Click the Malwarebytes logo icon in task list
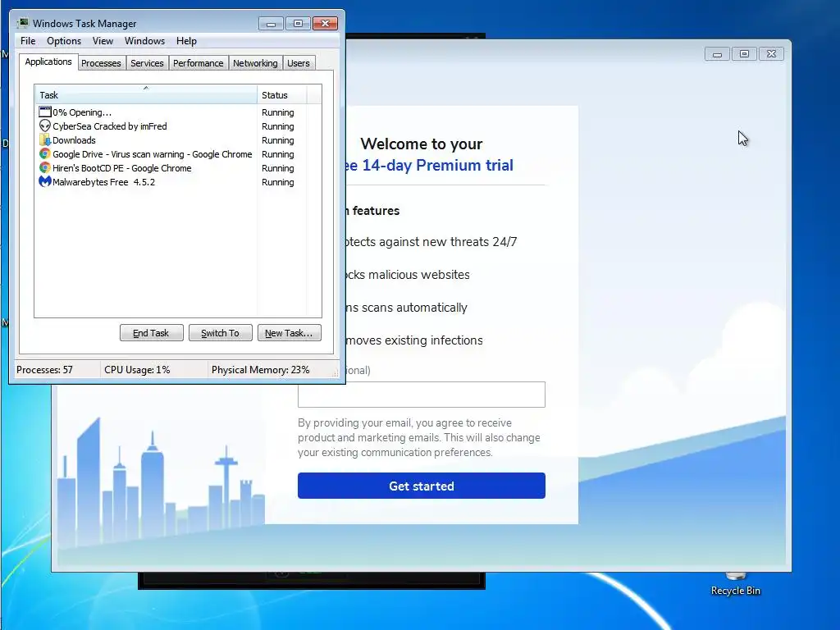840x630 pixels. [45, 181]
